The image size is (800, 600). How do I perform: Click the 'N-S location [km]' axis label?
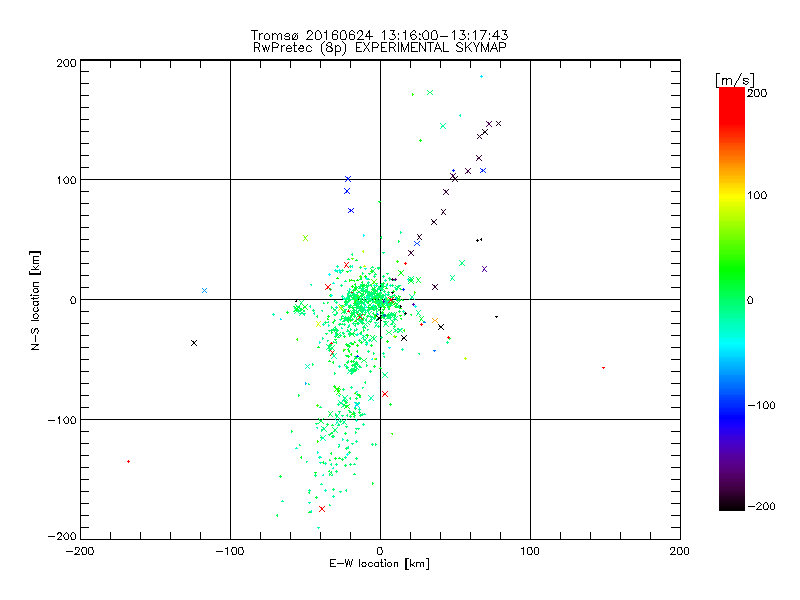click(x=35, y=301)
